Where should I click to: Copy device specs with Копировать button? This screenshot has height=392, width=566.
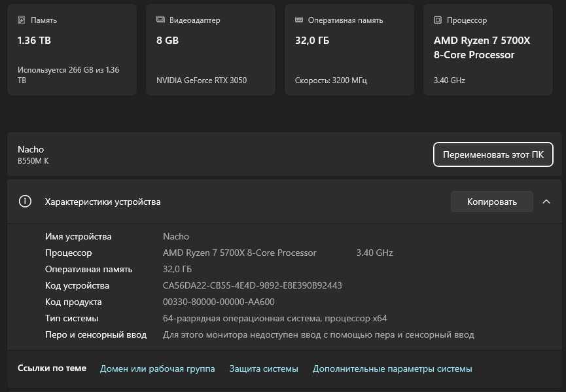point(491,202)
